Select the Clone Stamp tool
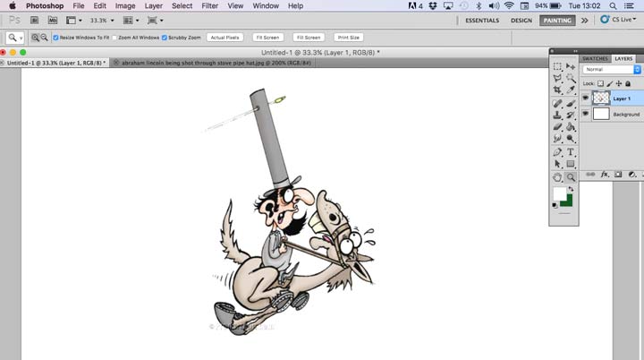This screenshot has height=360, width=644. tap(557, 116)
